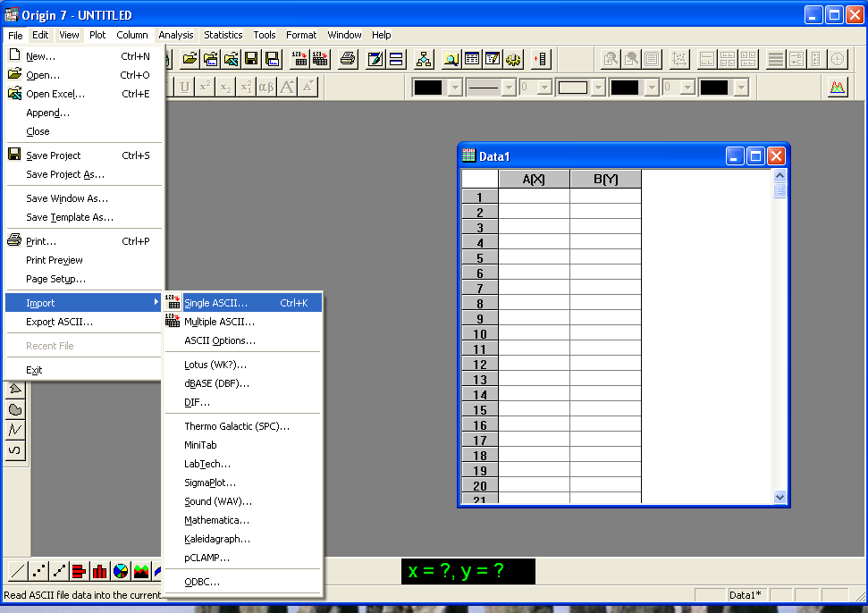
Task: Click Data1 worksheet scrollbar down arrow
Action: pyautogui.click(x=780, y=497)
